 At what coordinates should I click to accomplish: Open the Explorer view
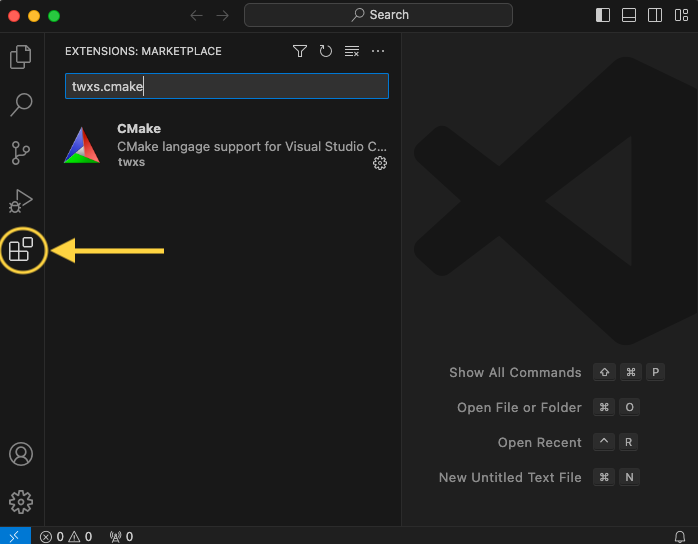(20, 57)
